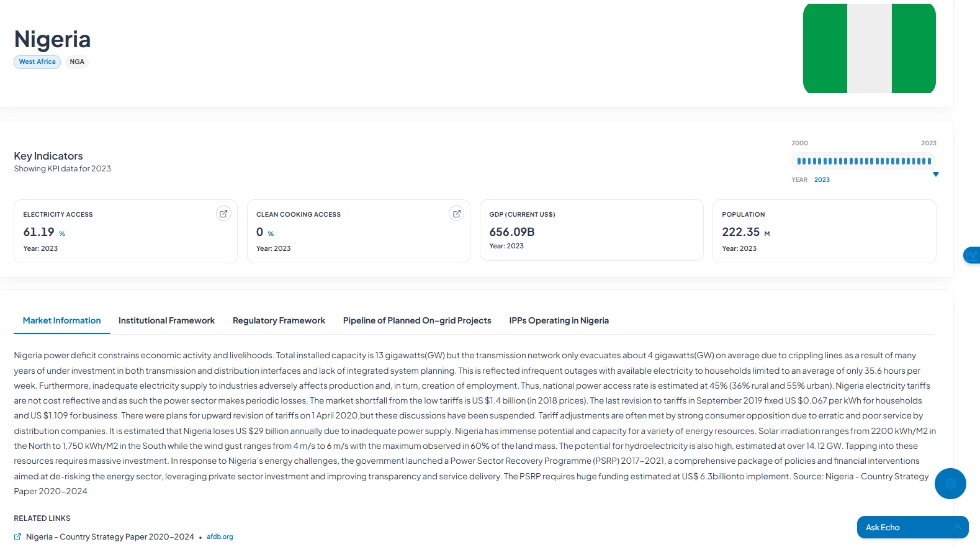The height and width of the screenshot is (547, 980).
Task: Select the 656.09B GDP value
Action: tap(512, 232)
